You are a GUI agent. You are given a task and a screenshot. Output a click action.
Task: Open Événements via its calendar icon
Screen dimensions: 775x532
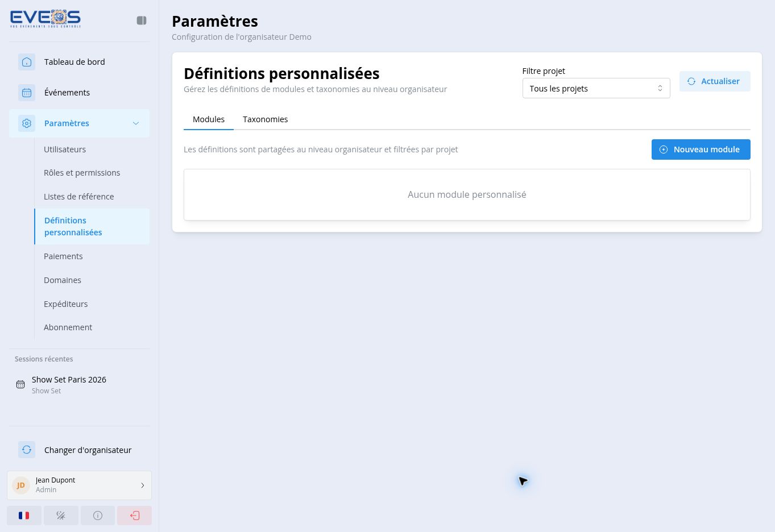click(27, 93)
